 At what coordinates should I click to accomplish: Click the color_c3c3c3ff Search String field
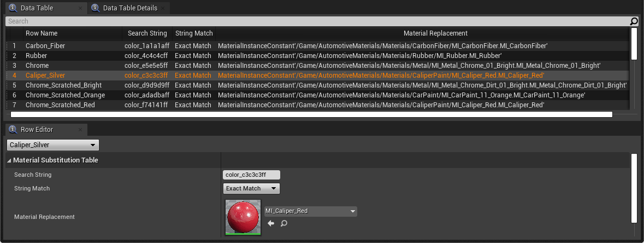point(251,175)
